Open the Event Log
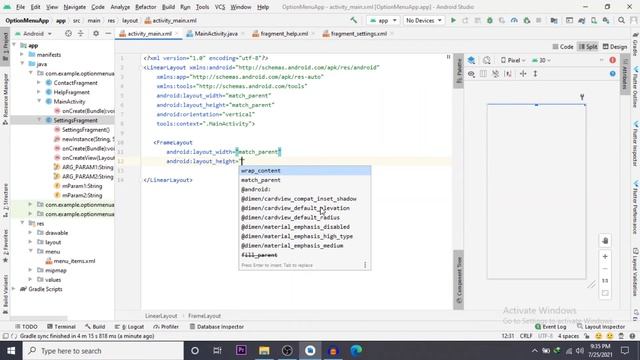The height and width of the screenshot is (360, 640). (550, 327)
